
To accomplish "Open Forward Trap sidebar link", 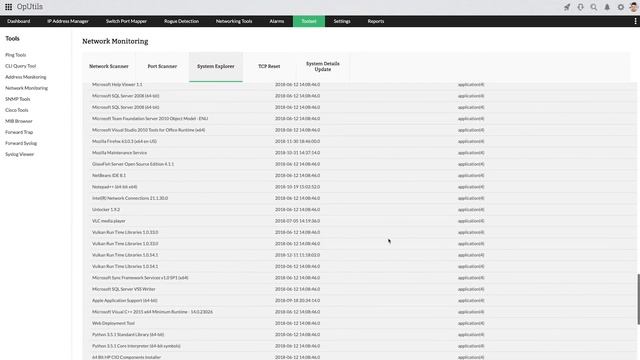I will point(19,132).
